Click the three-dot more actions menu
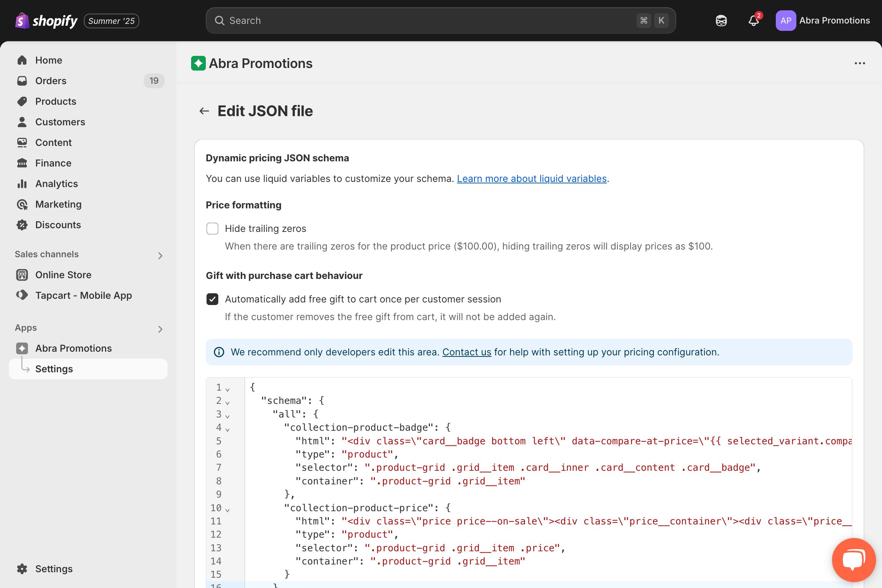 tap(859, 63)
